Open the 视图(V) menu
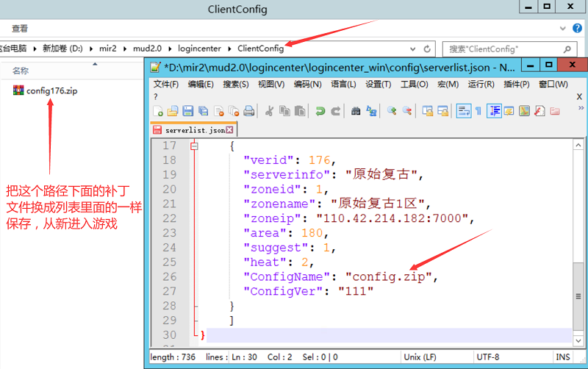This screenshot has height=369, width=588. pyautogui.click(x=271, y=85)
